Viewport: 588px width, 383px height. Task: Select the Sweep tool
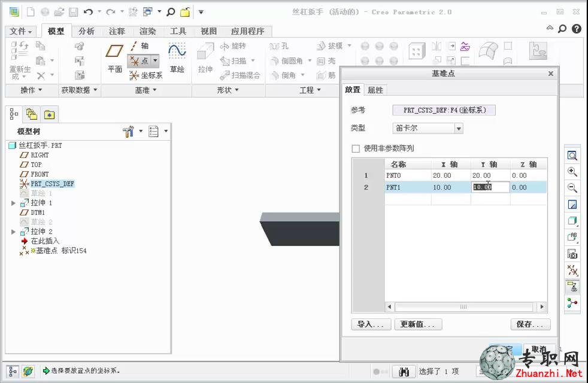(234, 60)
